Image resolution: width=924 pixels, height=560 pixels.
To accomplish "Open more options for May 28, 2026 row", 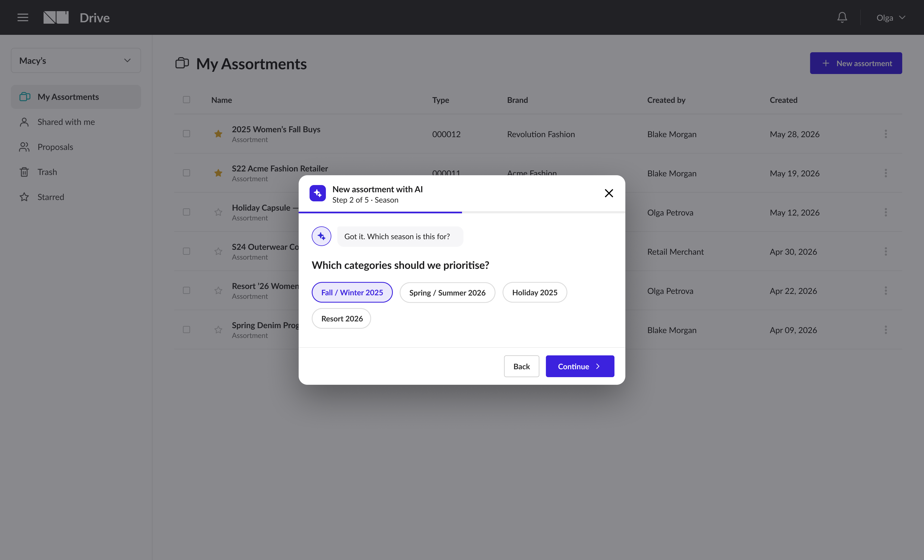I will tap(886, 134).
